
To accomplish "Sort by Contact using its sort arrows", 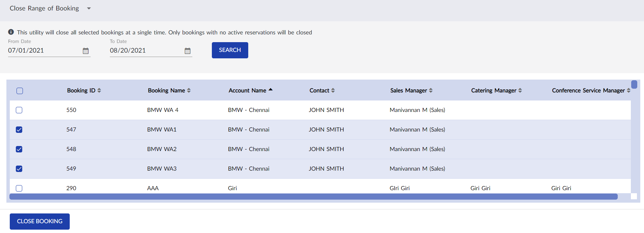I will click(333, 90).
